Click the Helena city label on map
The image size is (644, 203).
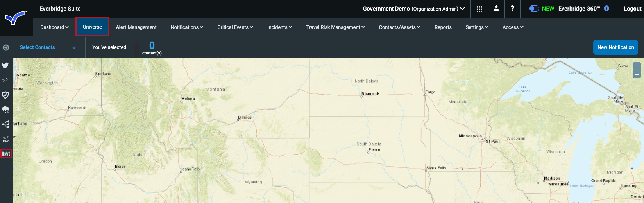click(188, 99)
